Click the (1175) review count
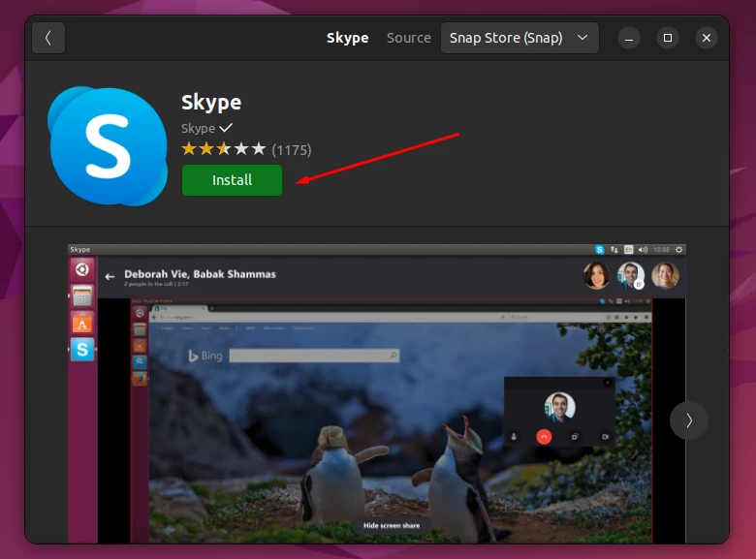The width and height of the screenshot is (756, 559). tap(292, 150)
